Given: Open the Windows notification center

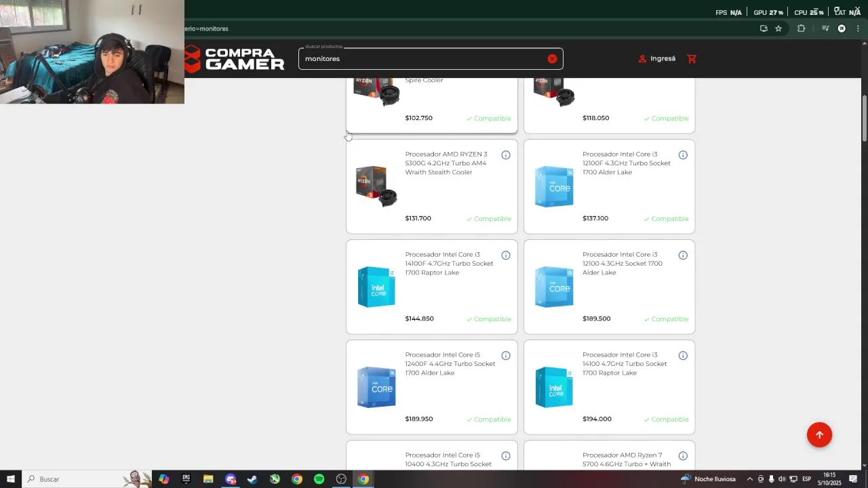Looking at the screenshot, I should click(853, 479).
